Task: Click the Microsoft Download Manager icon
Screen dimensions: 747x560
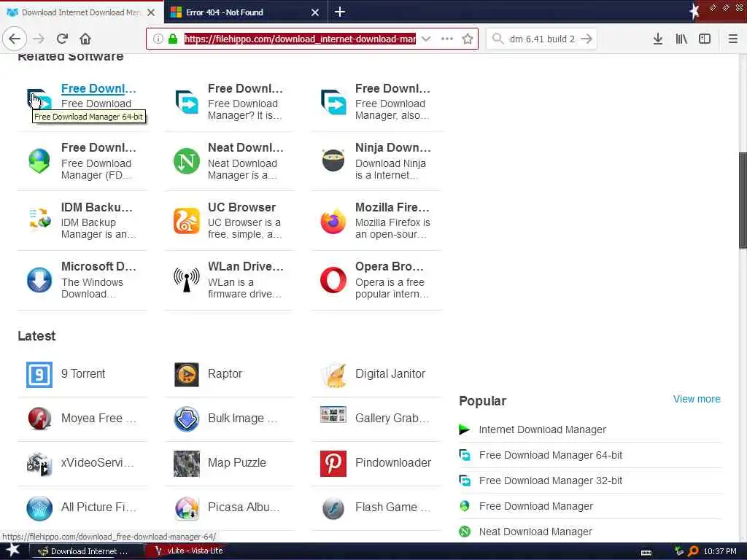Action: (39, 279)
